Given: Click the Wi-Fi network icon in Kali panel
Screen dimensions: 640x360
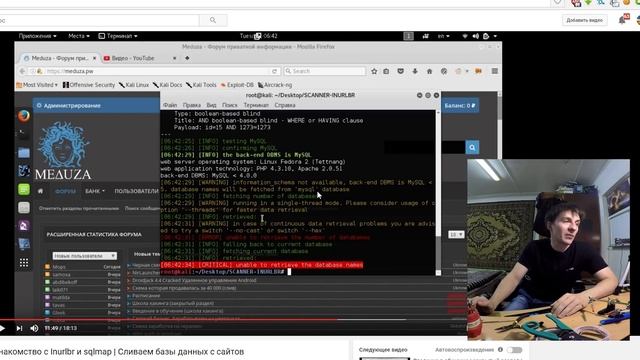Looking at the screenshot, I should pyautogui.click(x=465, y=36).
